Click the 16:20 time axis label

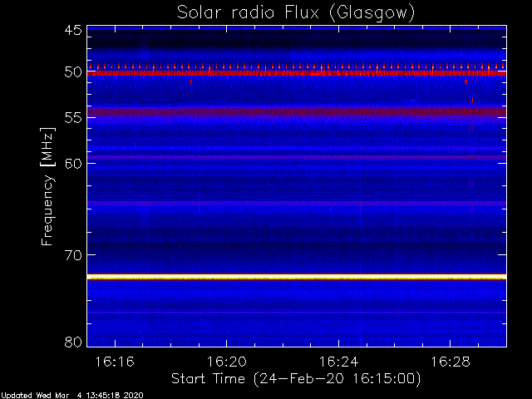click(227, 362)
